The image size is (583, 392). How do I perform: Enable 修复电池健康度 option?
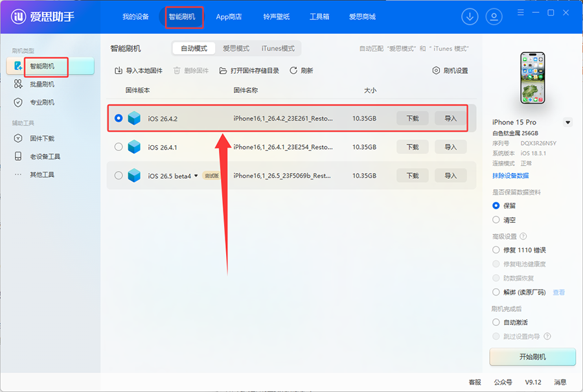coord(496,264)
